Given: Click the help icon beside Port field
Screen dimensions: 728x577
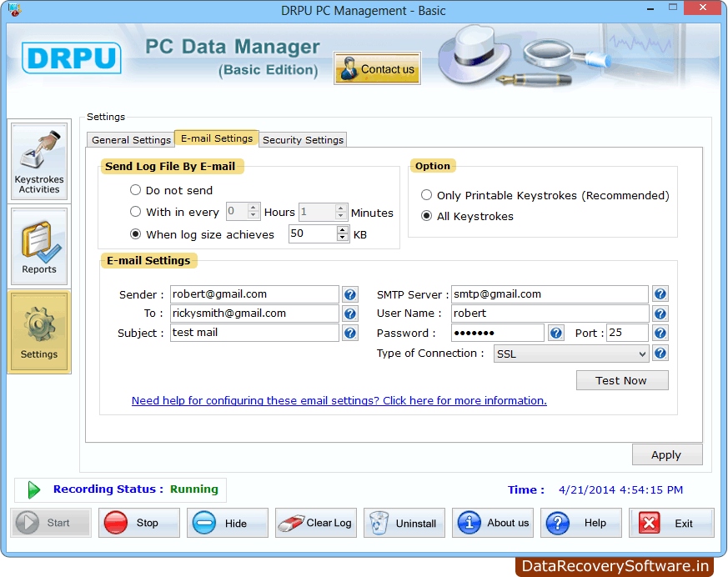Looking at the screenshot, I should pos(660,333).
